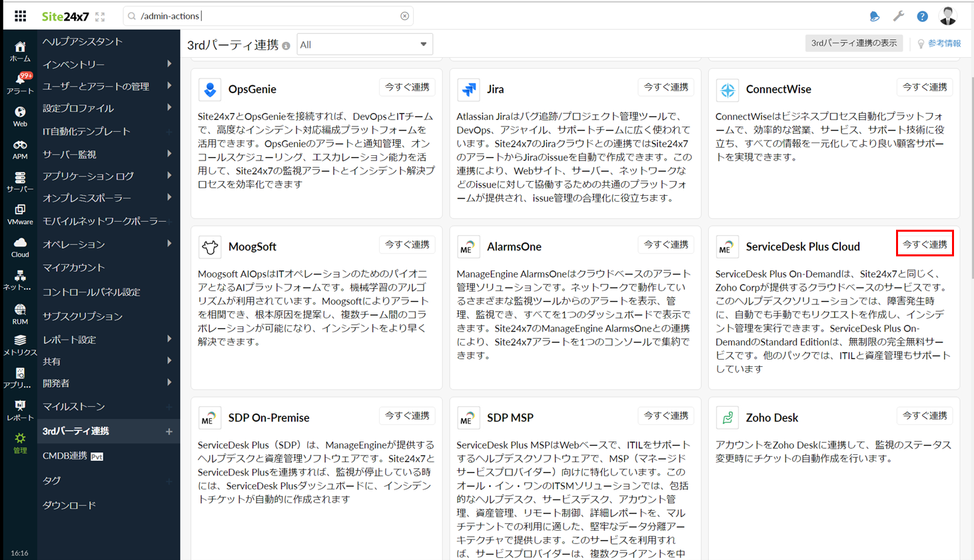Viewport: 974px width, 560px height.
Task: Click 3rdパーティ連携の表示 button
Action: point(853,43)
